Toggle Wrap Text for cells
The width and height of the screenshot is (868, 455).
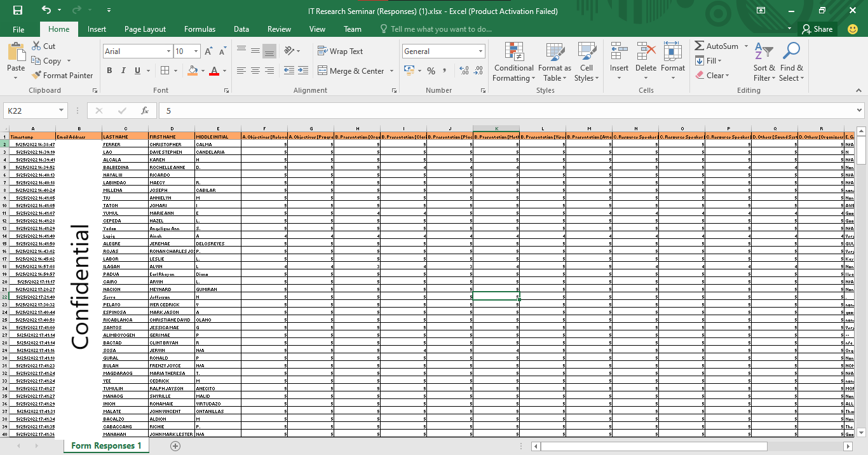click(x=340, y=51)
